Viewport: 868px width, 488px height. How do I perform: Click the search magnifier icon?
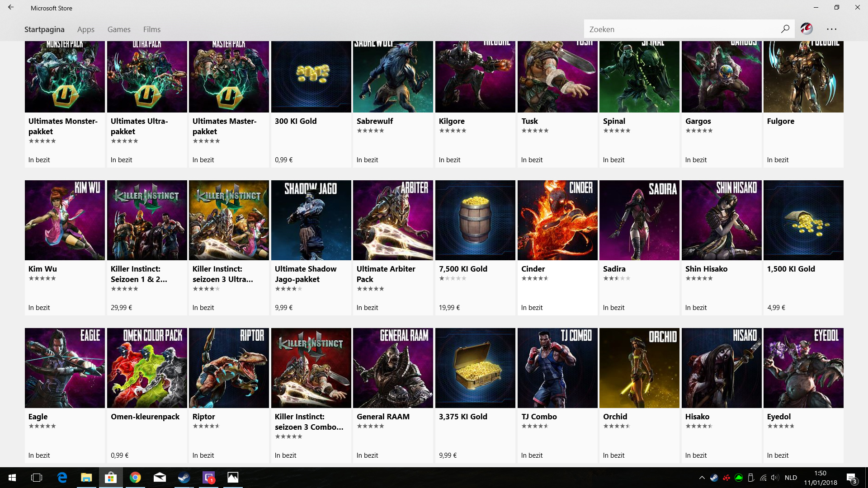tap(785, 29)
